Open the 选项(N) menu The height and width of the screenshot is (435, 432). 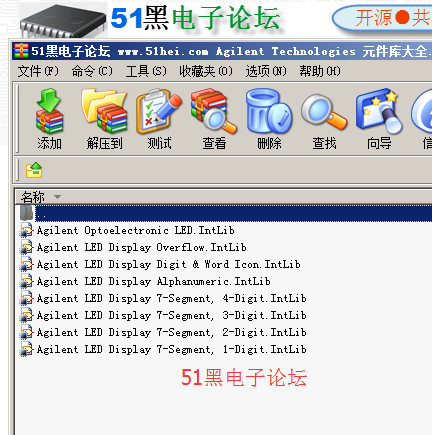pos(266,71)
